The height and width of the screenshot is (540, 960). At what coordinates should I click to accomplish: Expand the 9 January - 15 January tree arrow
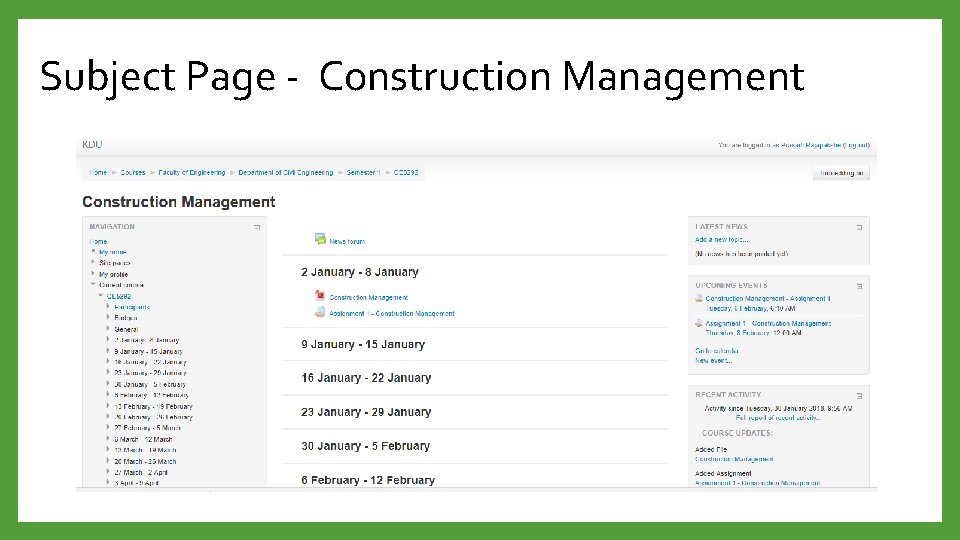click(108, 351)
